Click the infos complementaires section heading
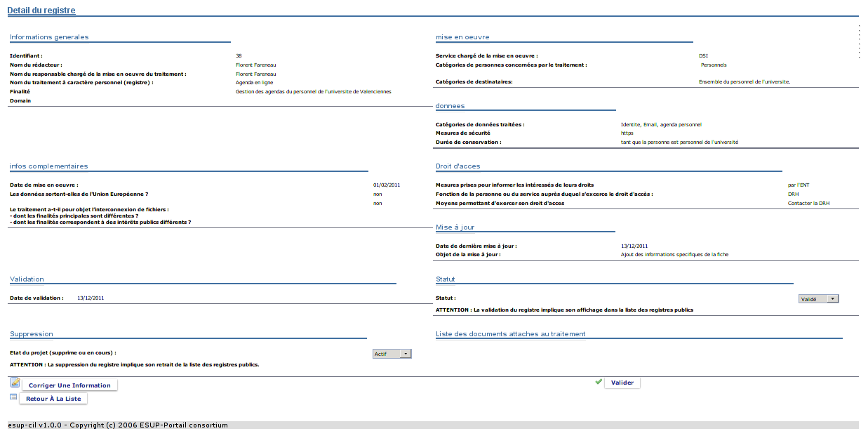 [48, 166]
